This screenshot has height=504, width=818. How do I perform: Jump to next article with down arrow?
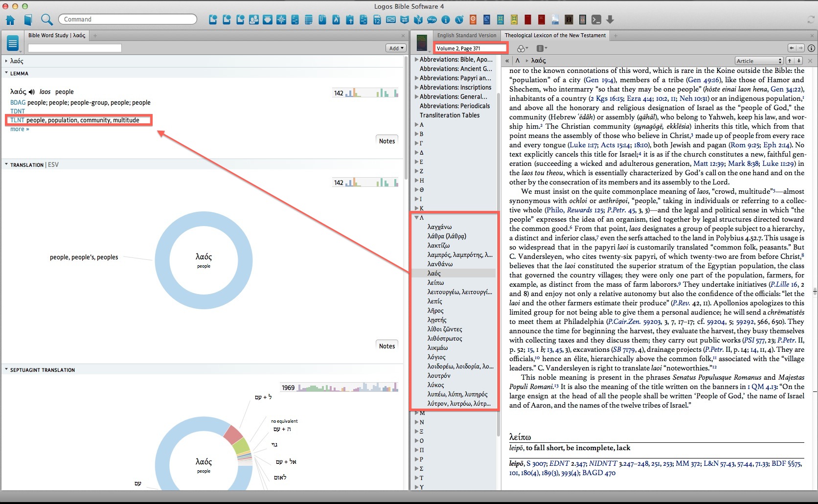[798, 61]
